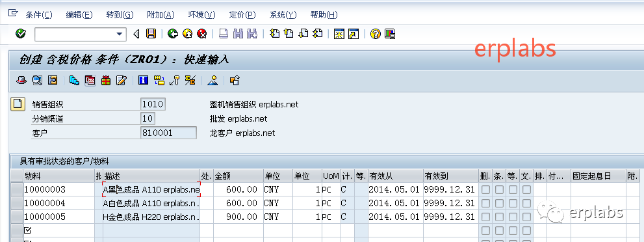Go to the First Page icon

(275, 34)
